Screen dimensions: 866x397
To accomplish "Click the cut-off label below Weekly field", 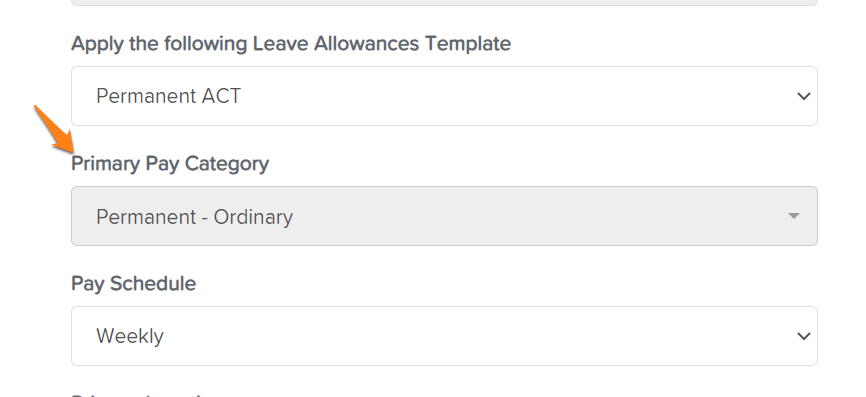I will tap(141, 395).
